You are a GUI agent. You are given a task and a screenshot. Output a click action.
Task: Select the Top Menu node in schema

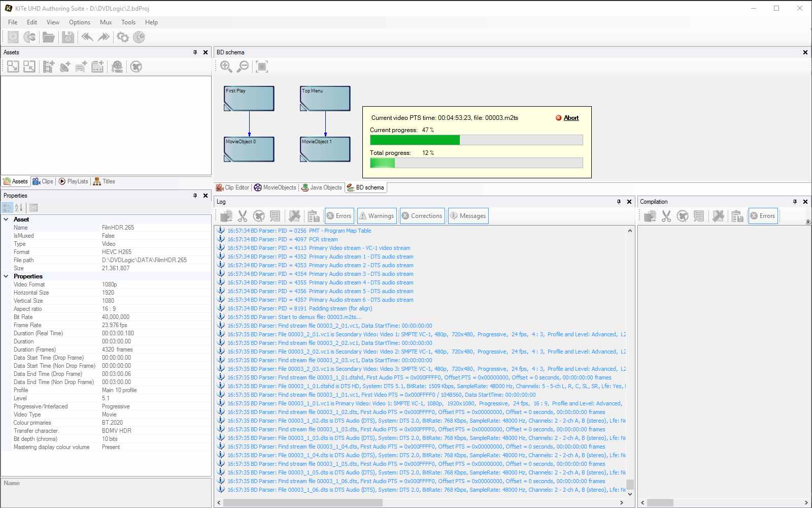pyautogui.click(x=325, y=98)
